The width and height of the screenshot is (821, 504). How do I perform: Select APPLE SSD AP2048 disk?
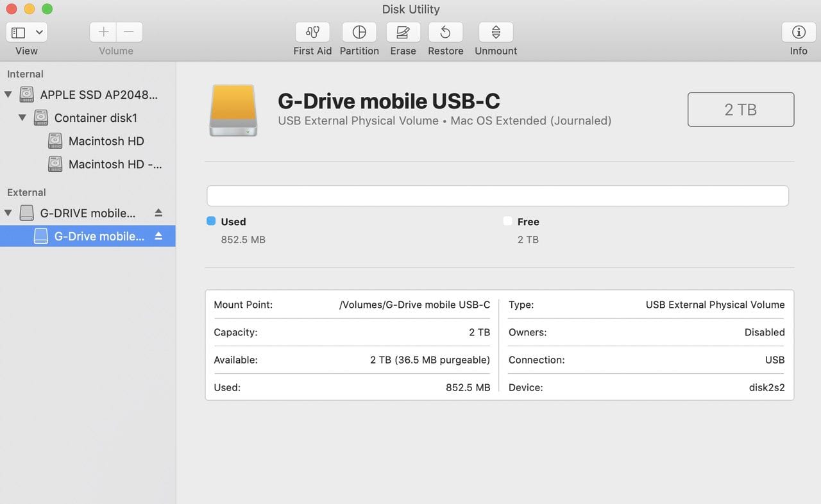click(98, 95)
